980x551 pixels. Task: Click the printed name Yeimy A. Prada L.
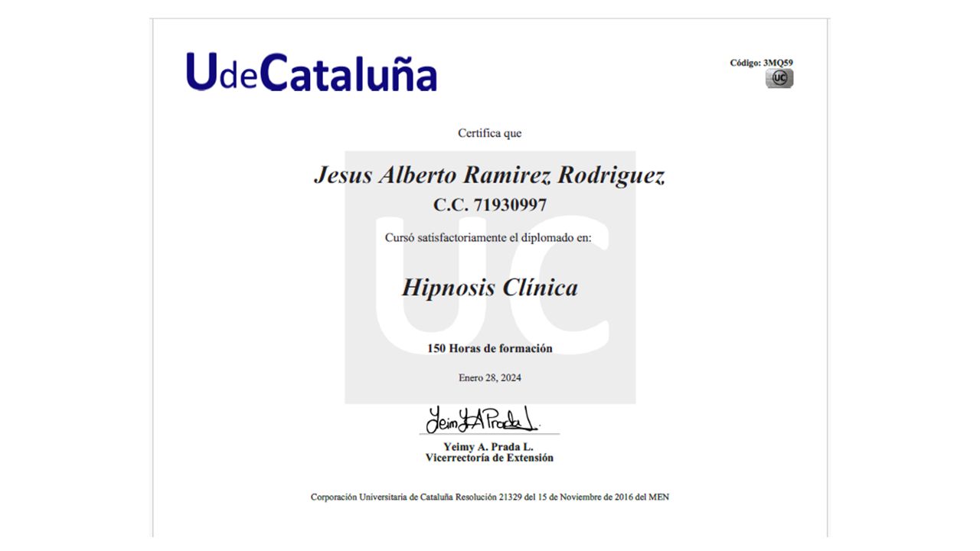click(489, 447)
